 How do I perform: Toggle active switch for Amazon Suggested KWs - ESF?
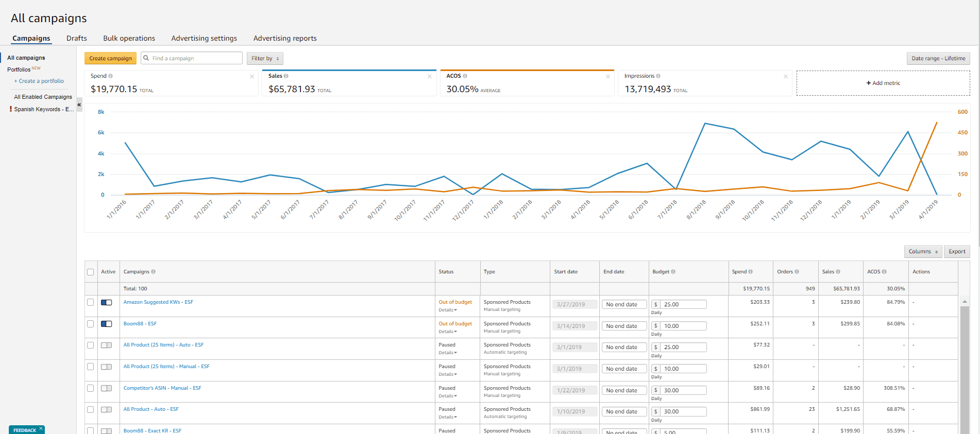(107, 302)
